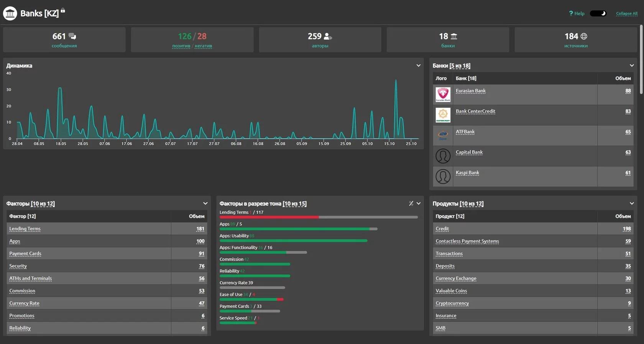
Task: Click the Kaspi Bank placeholder avatar icon
Action: pos(443,176)
